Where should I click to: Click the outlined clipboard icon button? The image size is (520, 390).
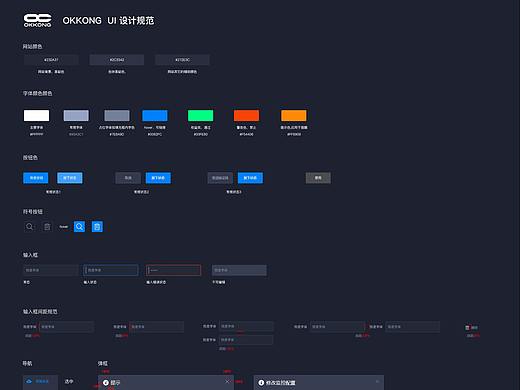(47, 227)
